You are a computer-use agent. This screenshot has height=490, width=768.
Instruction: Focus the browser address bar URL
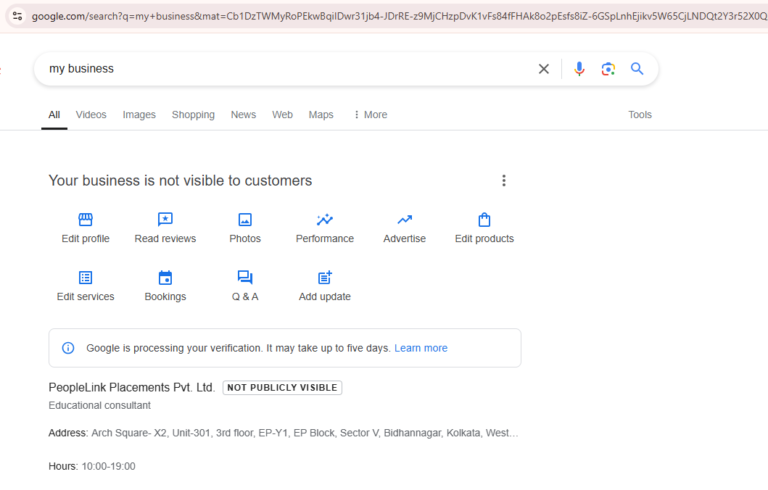399,16
